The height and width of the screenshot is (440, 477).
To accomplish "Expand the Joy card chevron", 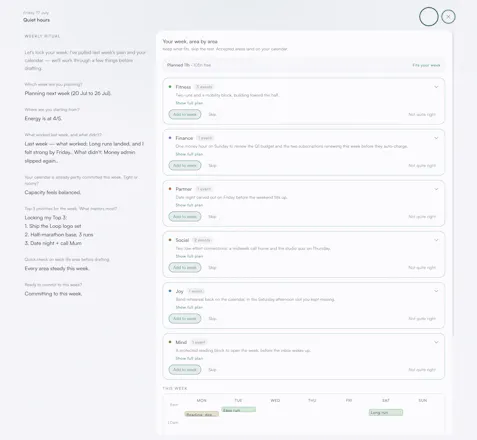I will [x=436, y=291].
